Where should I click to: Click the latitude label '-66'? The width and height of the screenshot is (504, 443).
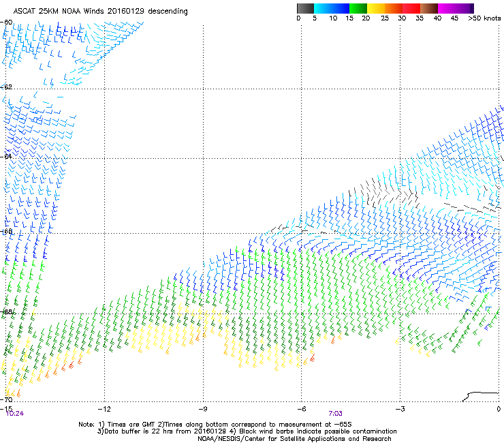(x=6, y=231)
